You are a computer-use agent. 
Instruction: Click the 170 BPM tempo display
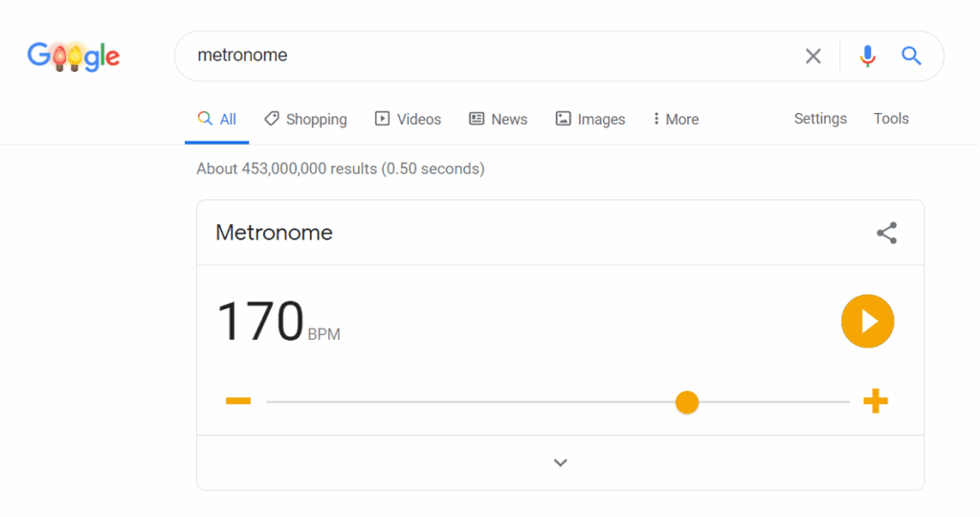pos(260,322)
